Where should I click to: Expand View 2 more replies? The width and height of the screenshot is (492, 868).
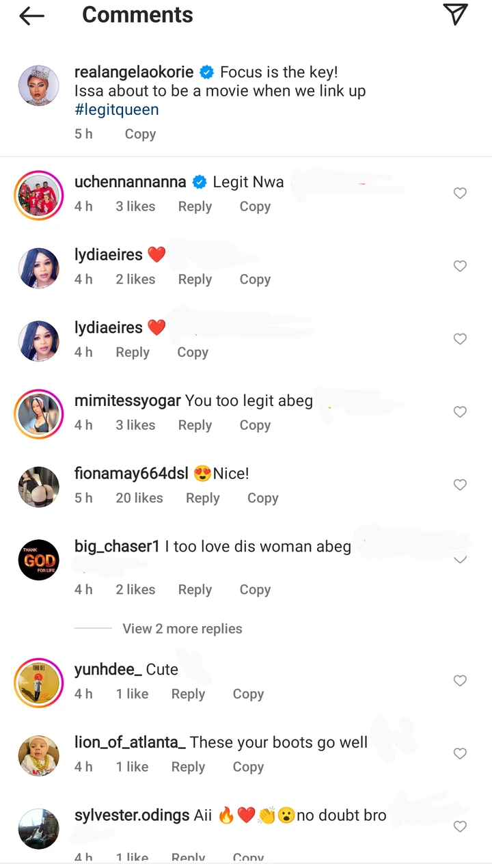(x=182, y=629)
